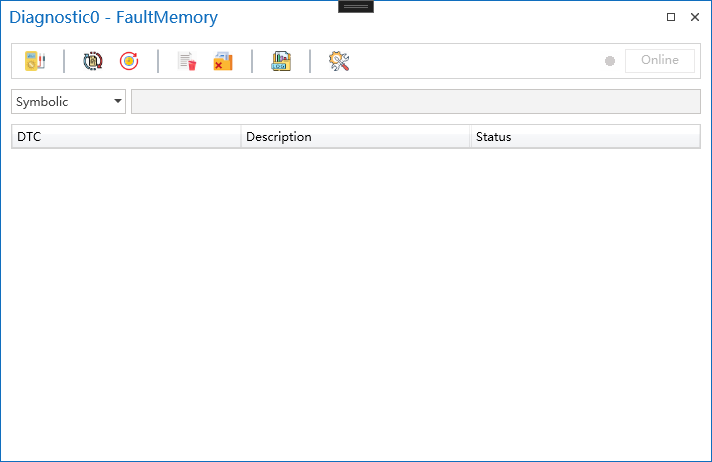Click the multimeter diagnostic icon
The image size is (712, 462).
[35, 61]
